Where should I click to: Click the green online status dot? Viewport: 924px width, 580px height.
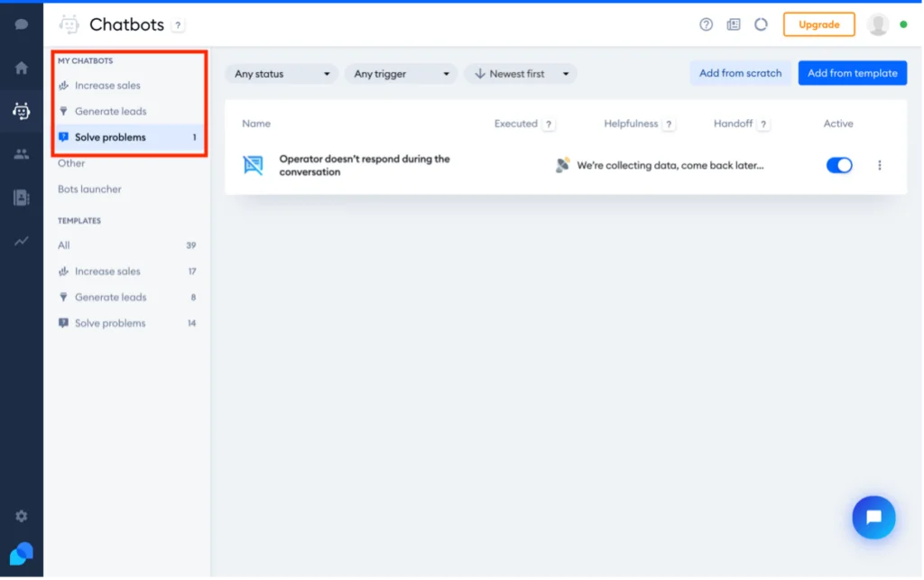pyautogui.click(x=903, y=24)
